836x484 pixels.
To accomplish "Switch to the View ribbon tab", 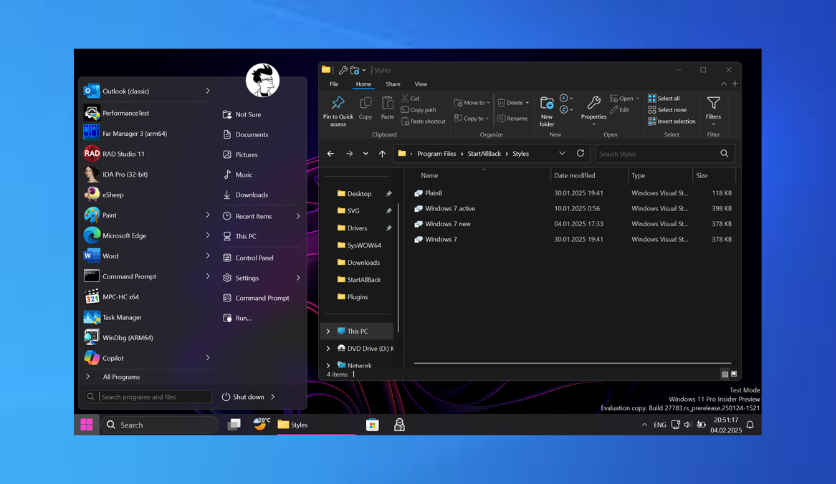I will coord(421,84).
